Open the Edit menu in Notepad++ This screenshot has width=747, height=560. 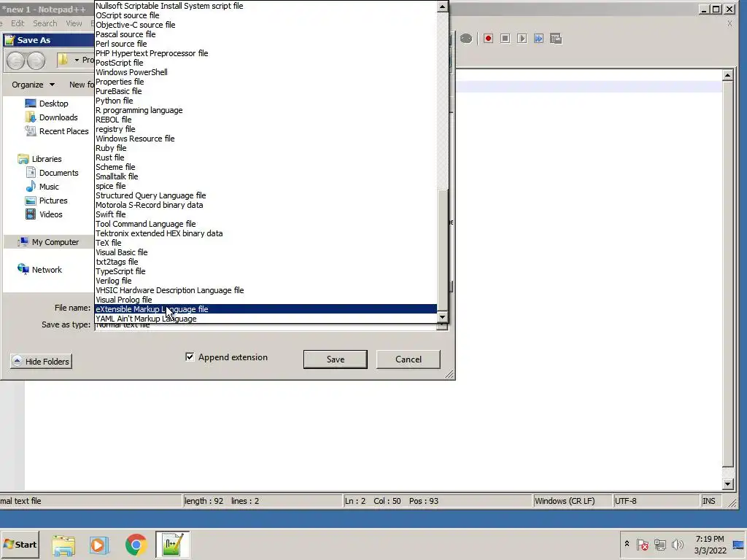click(18, 23)
